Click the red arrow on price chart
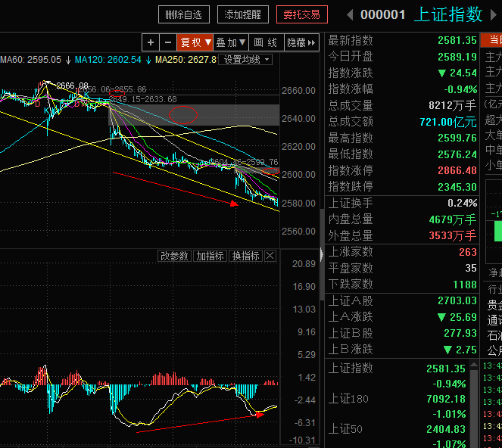Screen dimensions: 502x448 click(x=176, y=188)
